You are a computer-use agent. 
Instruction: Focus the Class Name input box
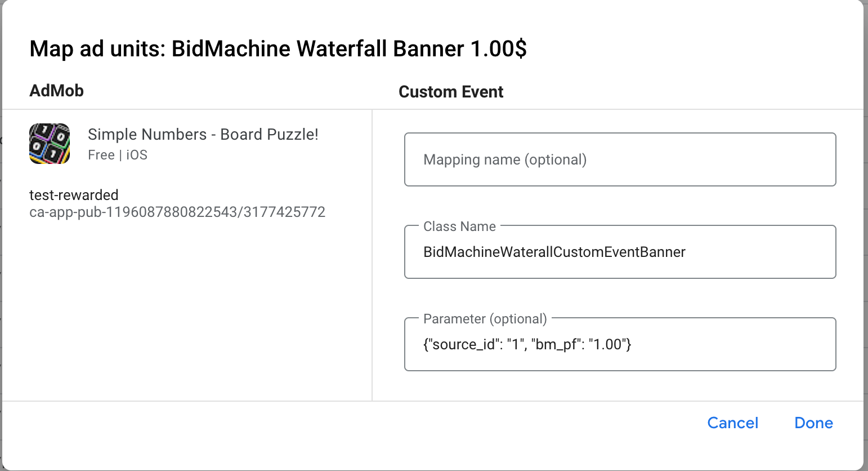(620, 252)
